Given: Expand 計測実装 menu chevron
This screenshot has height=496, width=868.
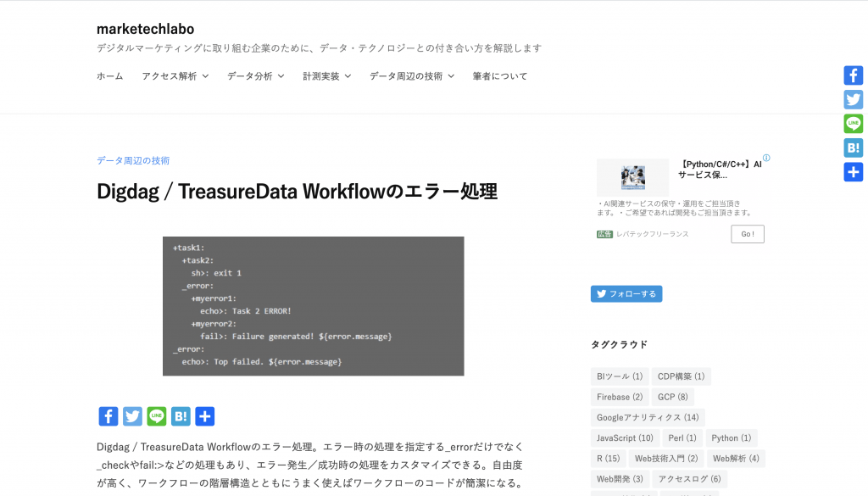Looking at the screenshot, I should [x=348, y=76].
